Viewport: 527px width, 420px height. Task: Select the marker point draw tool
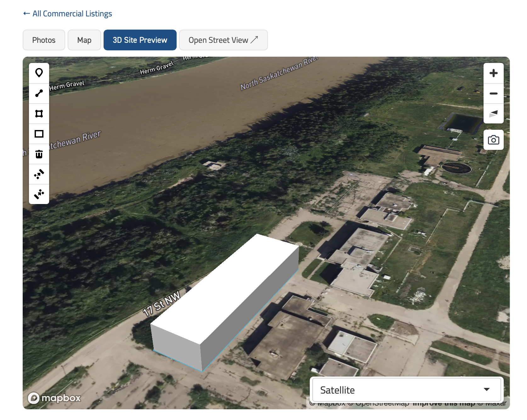click(x=39, y=73)
